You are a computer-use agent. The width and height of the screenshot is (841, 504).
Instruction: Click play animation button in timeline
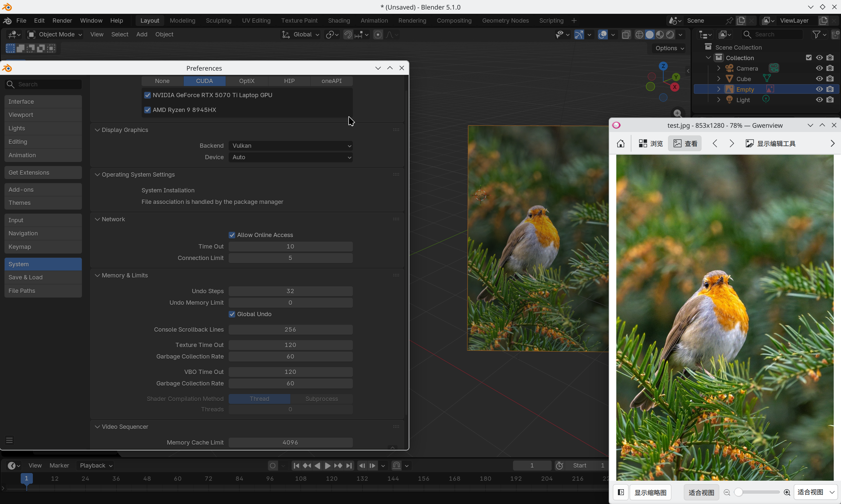(328, 466)
